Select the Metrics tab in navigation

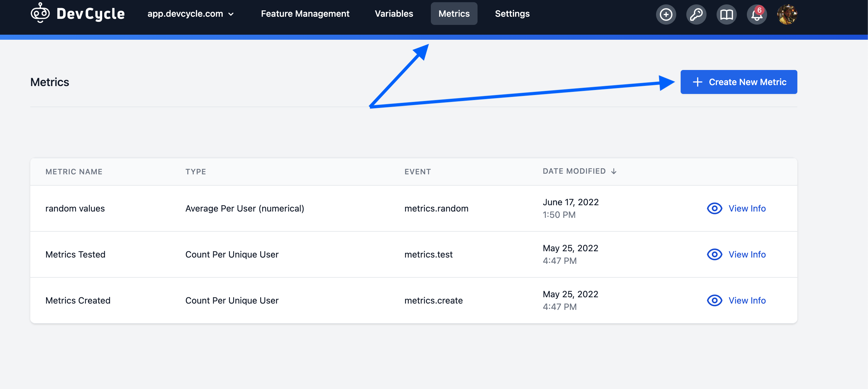click(x=454, y=13)
